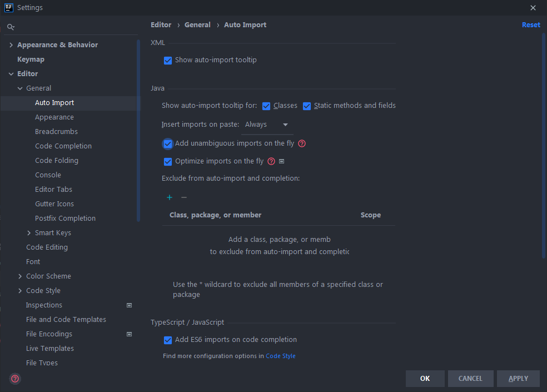Click General in the breadcrumb path
547x392 pixels.
[197, 25]
